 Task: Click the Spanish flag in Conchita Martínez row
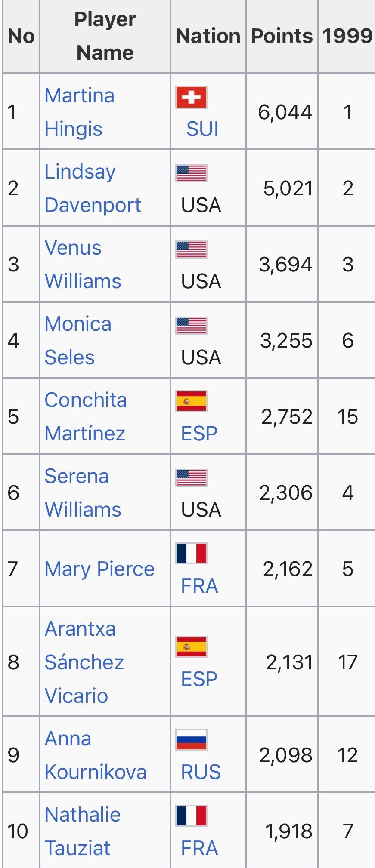tap(191, 401)
